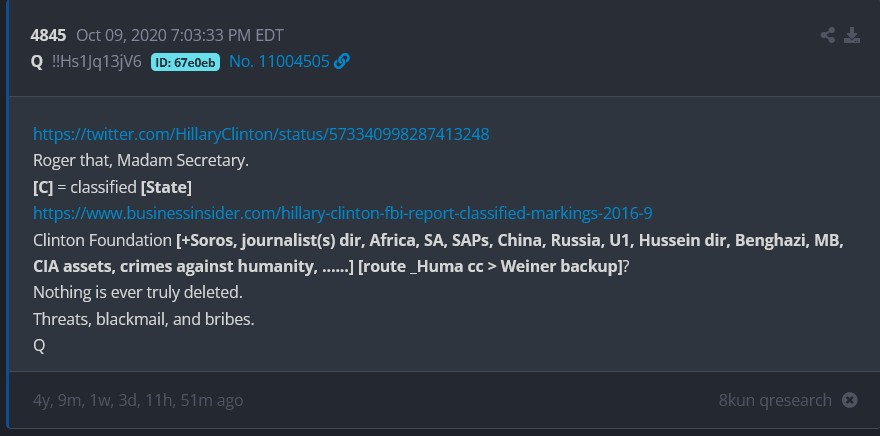Open the HillaryClinton Twitter status link
The image size is (880, 436).
point(260,134)
